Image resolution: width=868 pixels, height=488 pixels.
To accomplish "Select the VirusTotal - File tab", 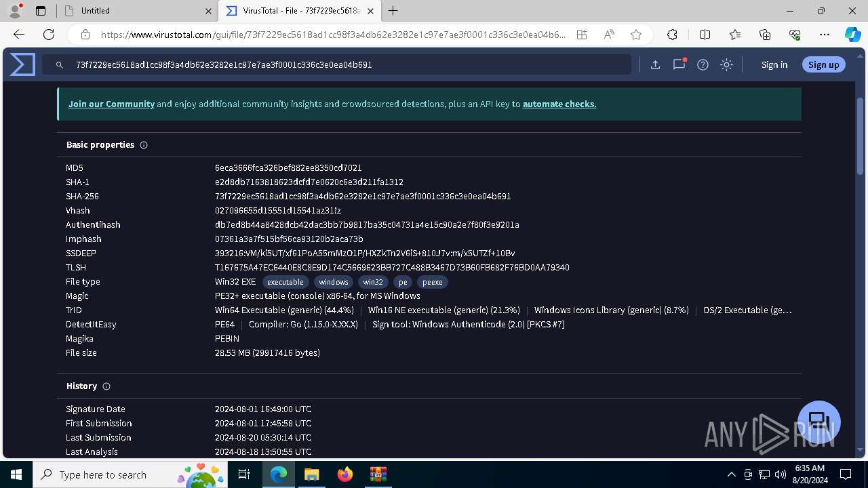I will (x=301, y=11).
